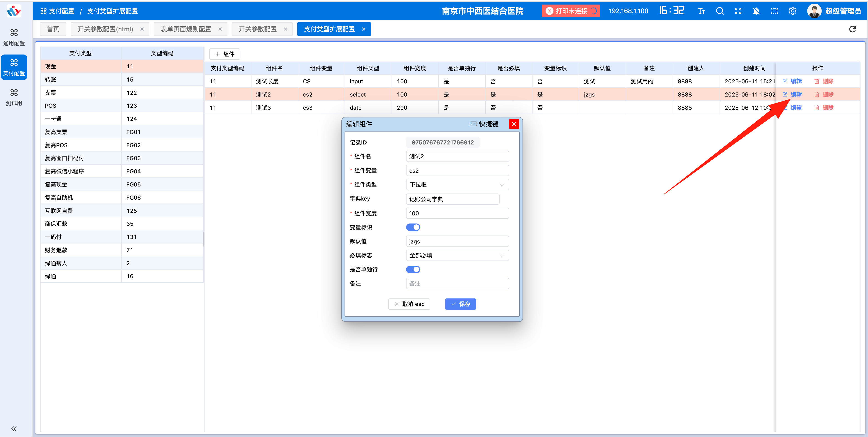
Task: Open the 必填标志 dropdown showing 全部必填
Action: [457, 255]
